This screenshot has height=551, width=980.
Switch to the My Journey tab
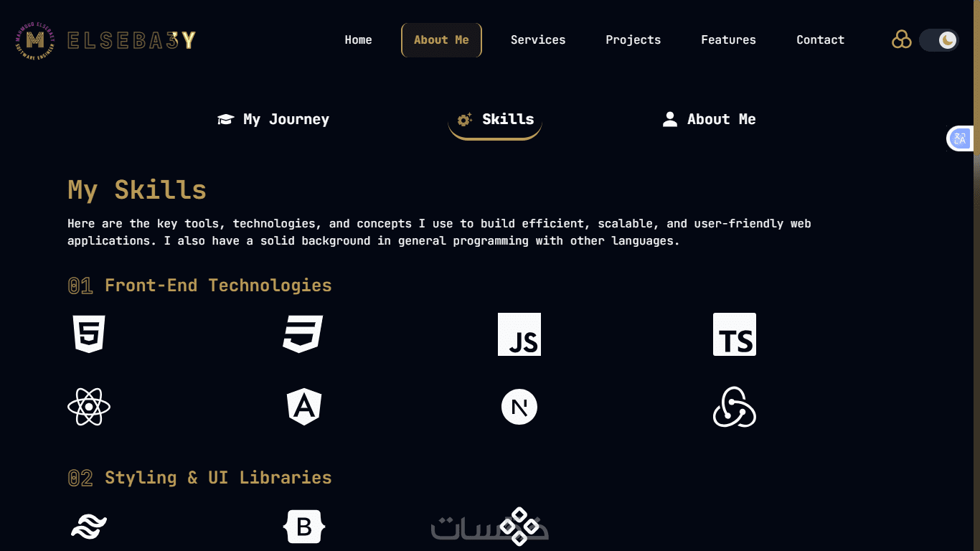[x=273, y=119]
